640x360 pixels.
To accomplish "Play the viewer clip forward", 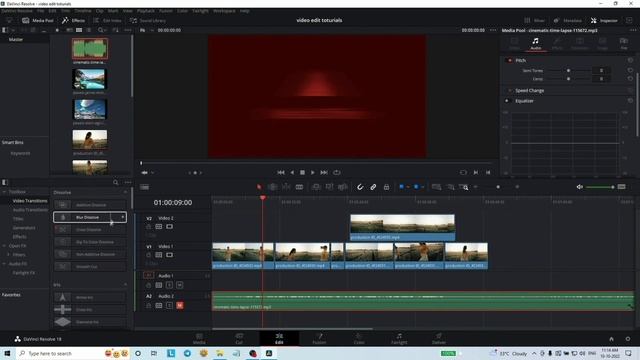I will pos(313,173).
